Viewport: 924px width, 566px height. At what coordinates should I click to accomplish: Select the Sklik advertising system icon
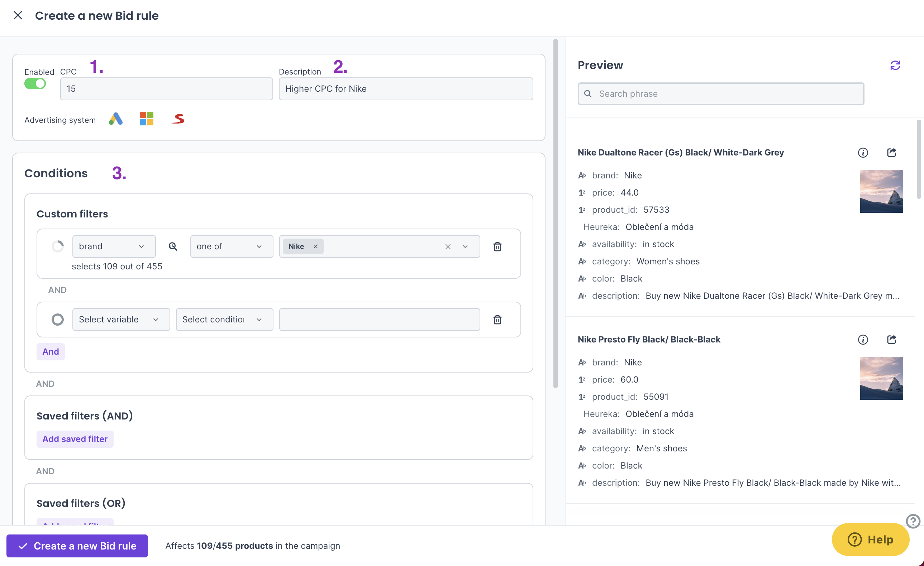point(177,119)
